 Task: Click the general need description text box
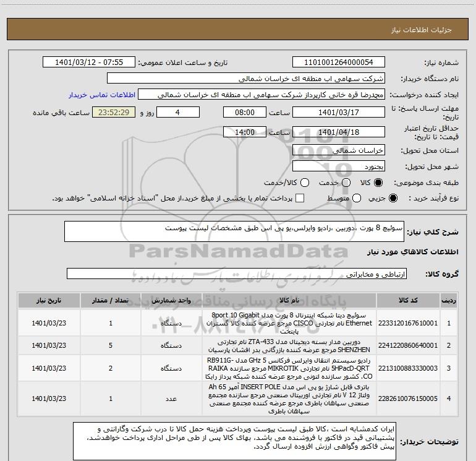(x=234, y=231)
